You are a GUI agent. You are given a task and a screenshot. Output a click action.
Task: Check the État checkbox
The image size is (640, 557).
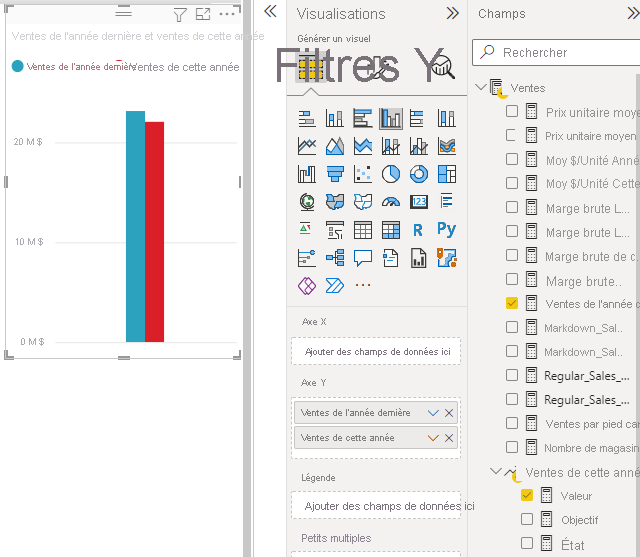(x=527, y=543)
